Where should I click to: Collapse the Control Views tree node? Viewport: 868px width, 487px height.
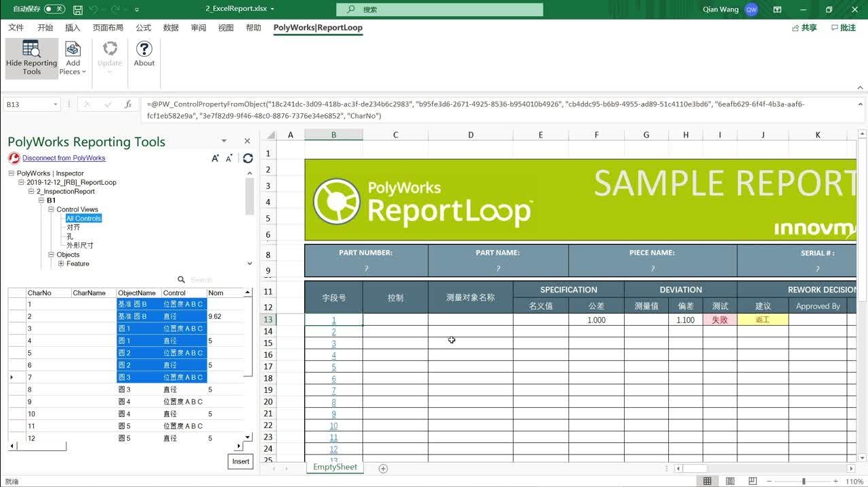[x=51, y=209]
